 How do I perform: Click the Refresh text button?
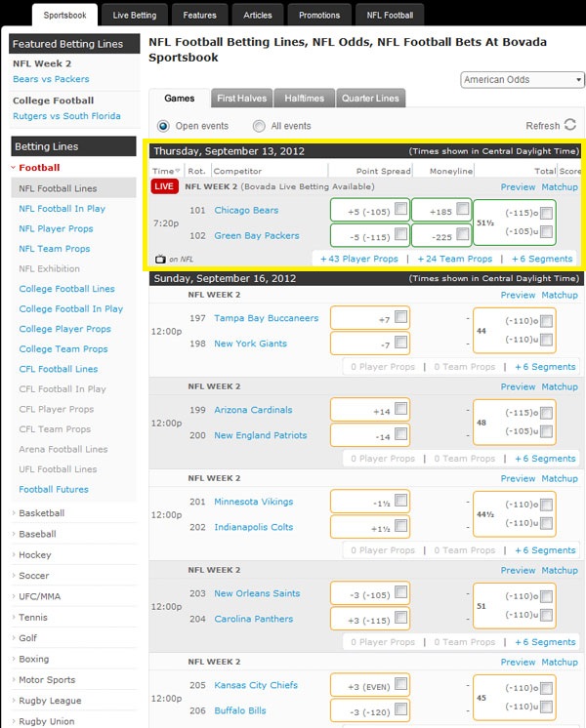(543, 126)
